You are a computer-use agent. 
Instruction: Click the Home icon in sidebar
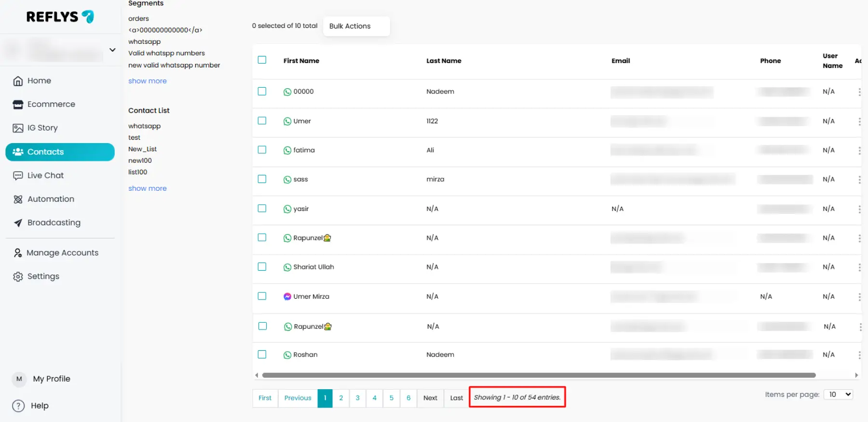pyautogui.click(x=18, y=81)
